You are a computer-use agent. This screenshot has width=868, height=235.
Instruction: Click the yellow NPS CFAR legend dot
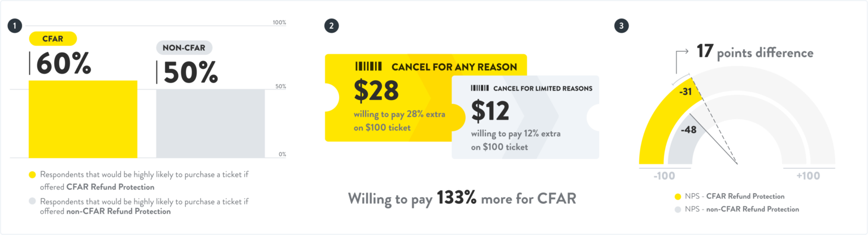click(678, 197)
